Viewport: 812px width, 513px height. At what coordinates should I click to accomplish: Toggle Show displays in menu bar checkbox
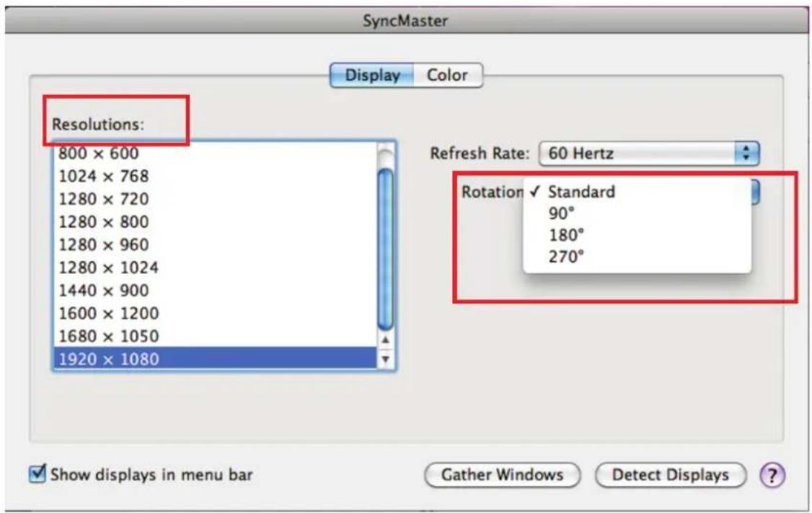[37, 473]
